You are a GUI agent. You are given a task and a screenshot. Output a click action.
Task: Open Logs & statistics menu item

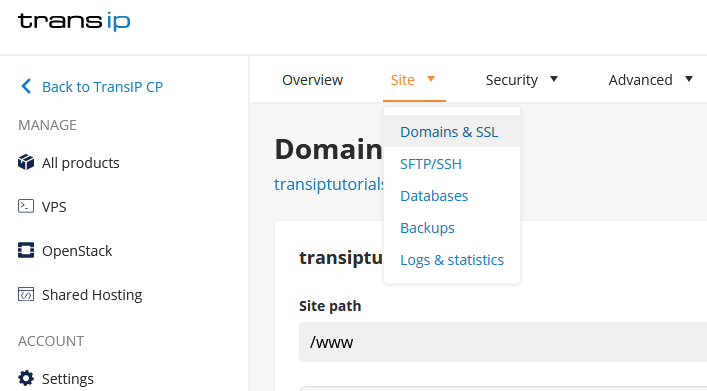click(x=452, y=260)
